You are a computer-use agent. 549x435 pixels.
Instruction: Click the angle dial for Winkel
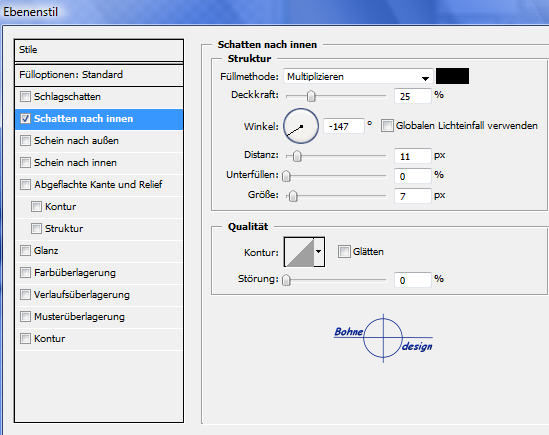[301, 126]
